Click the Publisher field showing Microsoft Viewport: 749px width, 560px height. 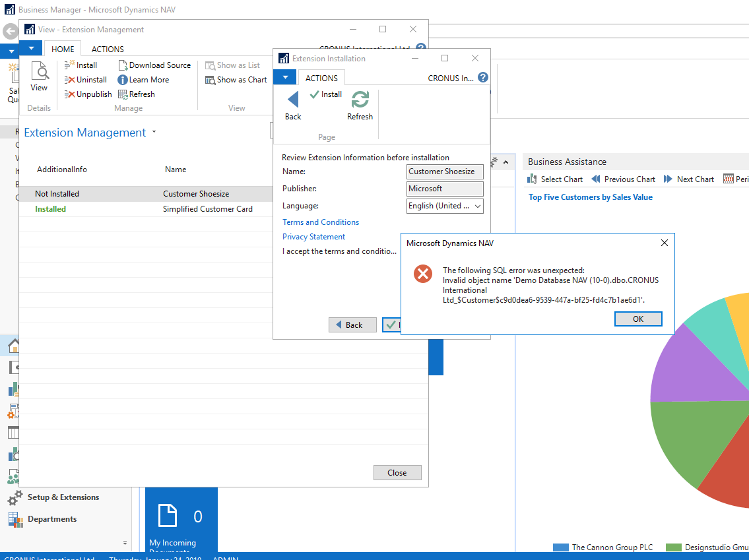(x=445, y=189)
